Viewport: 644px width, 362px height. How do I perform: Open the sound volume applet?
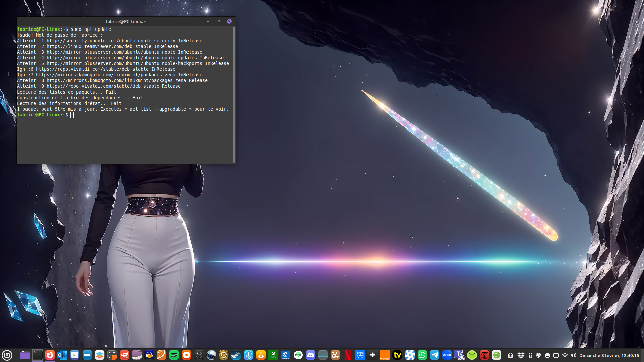pyautogui.click(x=573, y=355)
